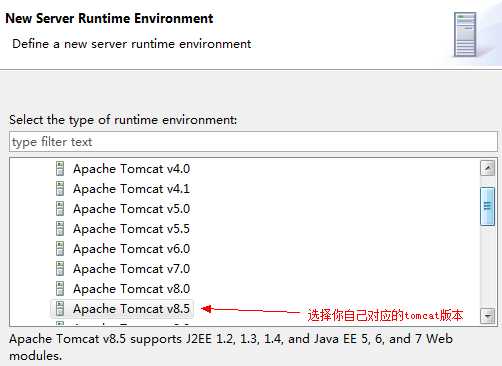Pick Apache Tomcat v8.0 entry
Screen dimensions: 502x366
coord(131,289)
